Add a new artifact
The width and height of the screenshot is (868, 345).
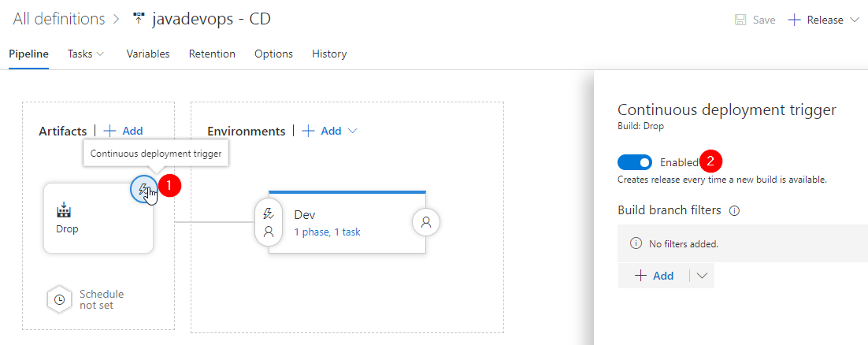(x=124, y=132)
